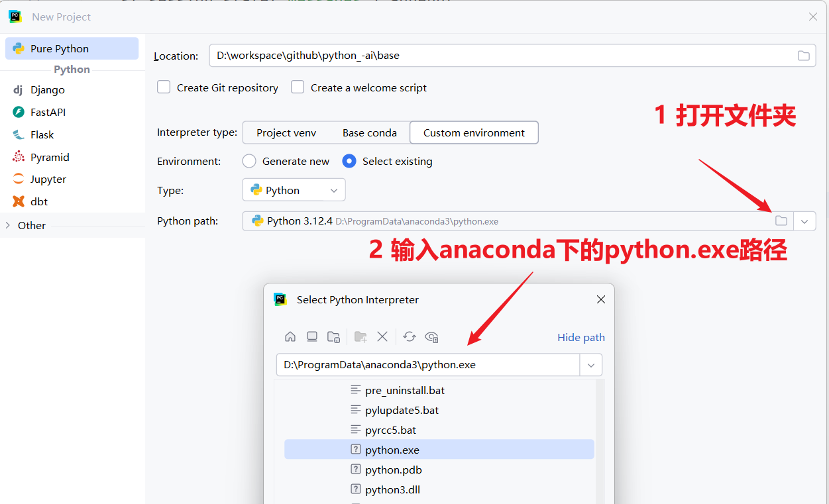Switch to Project venv interpreter type

(286, 132)
